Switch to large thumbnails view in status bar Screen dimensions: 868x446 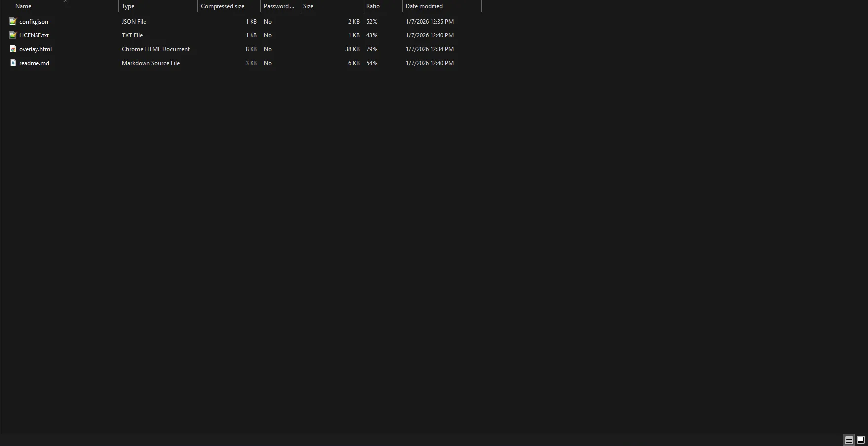pyautogui.click(x=860, y=439)
